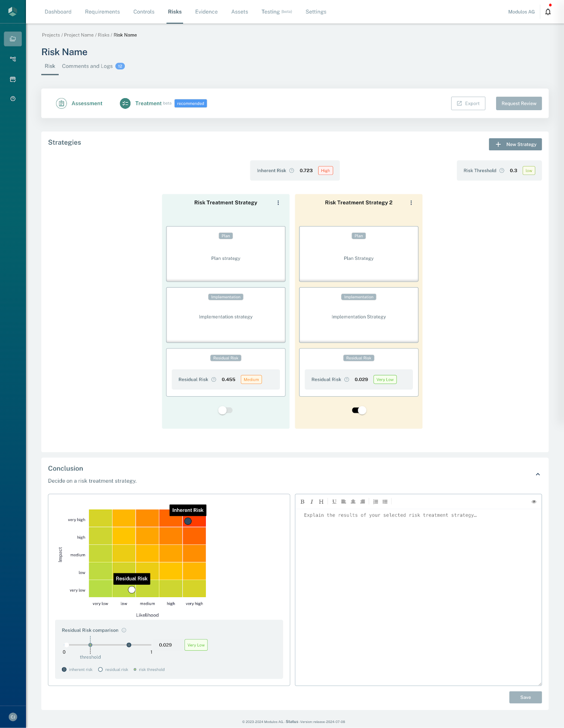Screen dimensions: 564x728
Task: Click the Inherent Risk help icon
Action: click(x=292, y=171)
